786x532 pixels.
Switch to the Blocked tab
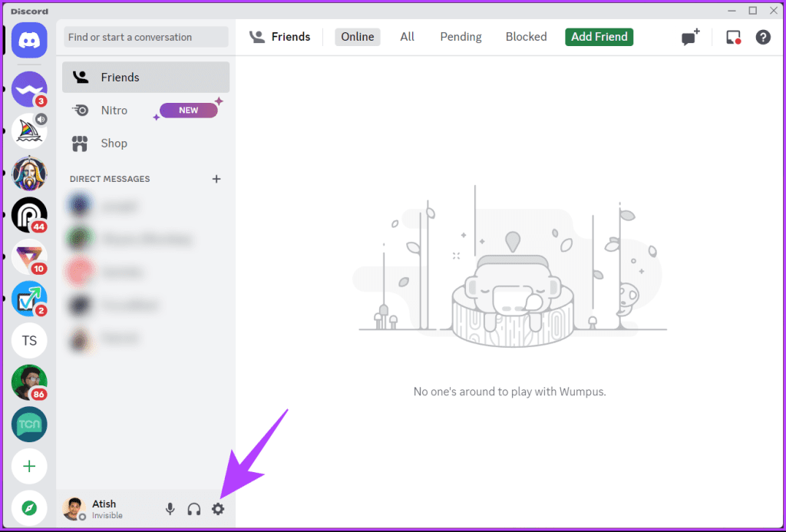point(526,37)
